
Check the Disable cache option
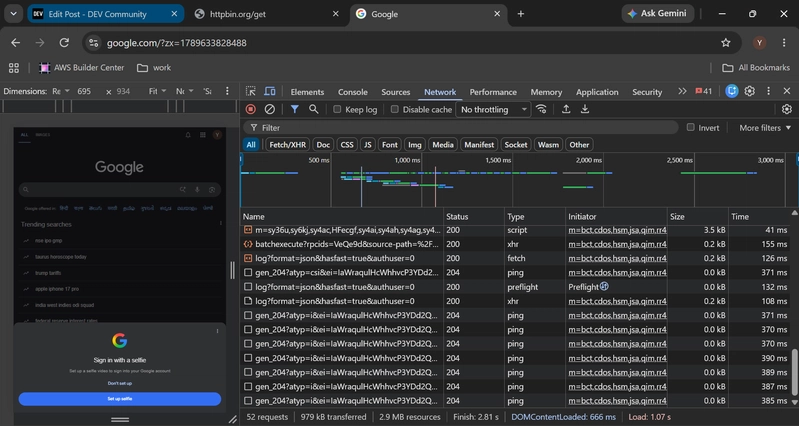coord(394,109)
